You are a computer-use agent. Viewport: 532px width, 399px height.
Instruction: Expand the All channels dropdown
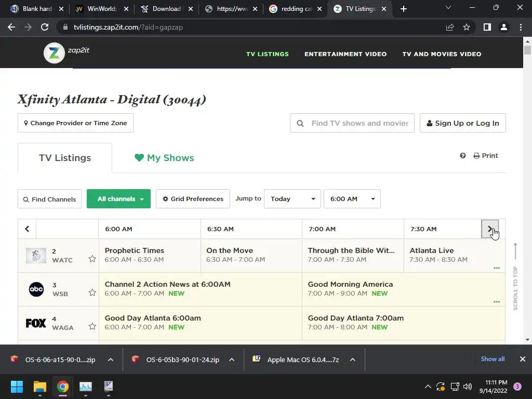119,199
